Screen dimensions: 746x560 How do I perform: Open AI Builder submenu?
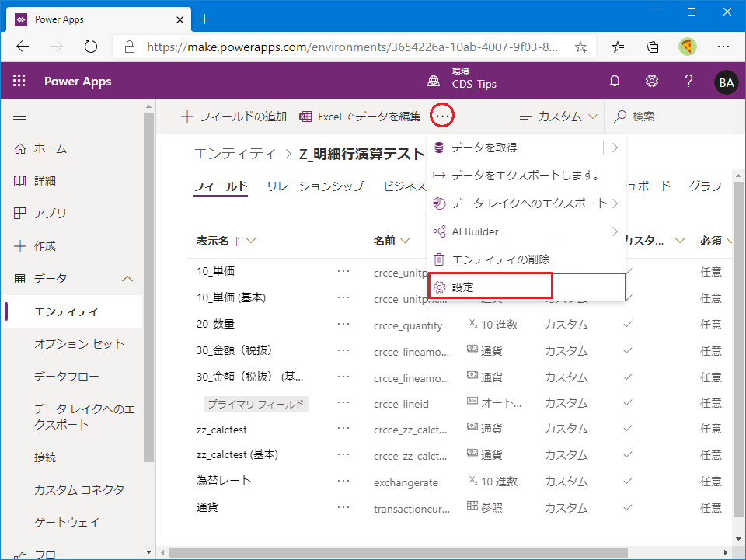point(527,231)
